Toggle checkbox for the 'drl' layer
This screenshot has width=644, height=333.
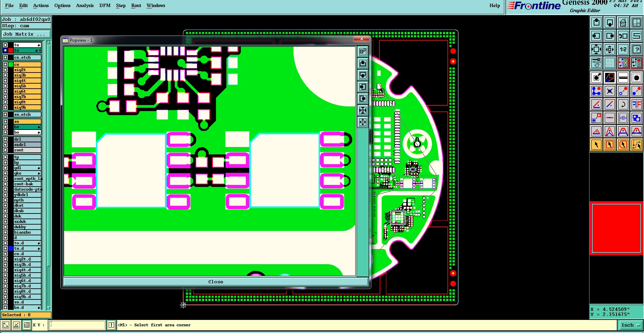coord(5,139)
